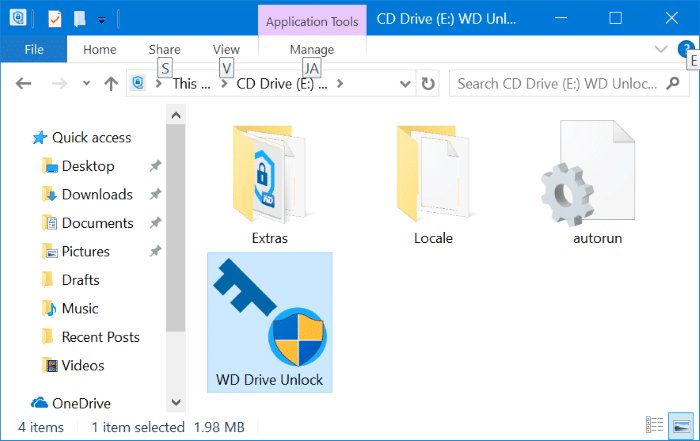The width and height of the screenshot is (700, 441).
Task: Open the recent locations dropdown
Action: pos(87,83)
